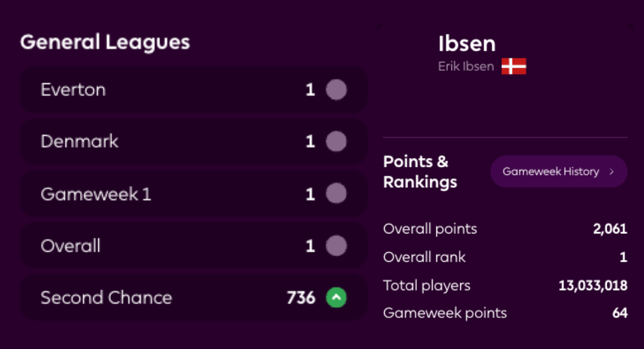Open the Second Chance league
The width and height of the screenshot is (644, 349).
167,298
